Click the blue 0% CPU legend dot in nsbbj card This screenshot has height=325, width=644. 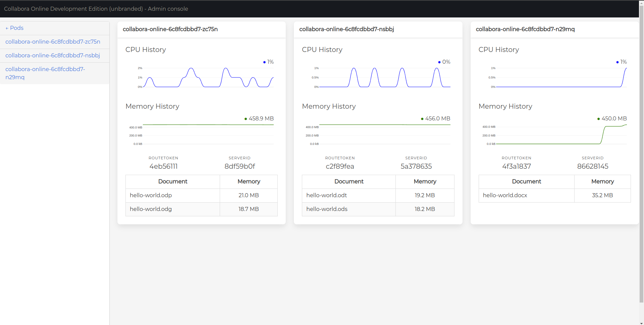click(x=439, y=62)
